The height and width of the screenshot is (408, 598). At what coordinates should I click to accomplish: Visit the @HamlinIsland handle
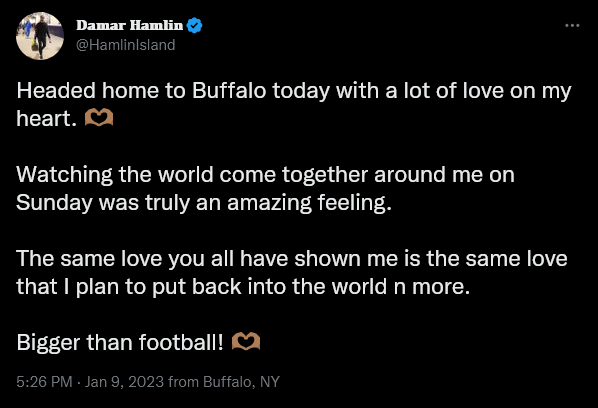click(125, 45)
